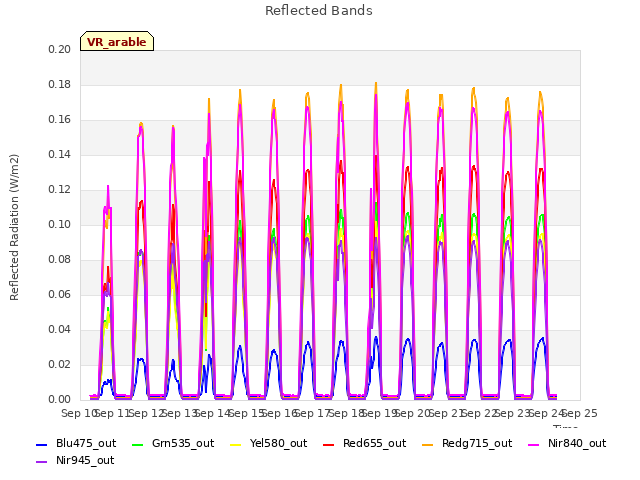Click the Redg715_out legend entry
640x480 pixels.
pos(467,444)
